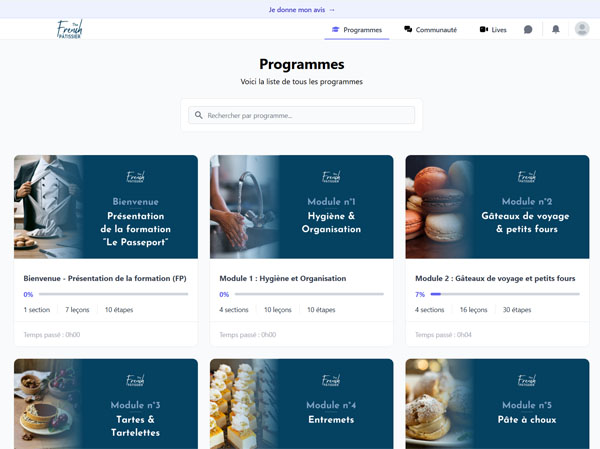Click the 'Programmes' page heading
Viewport: 600px width, 449px height.
pyautogui.click(x=302, y=64)
